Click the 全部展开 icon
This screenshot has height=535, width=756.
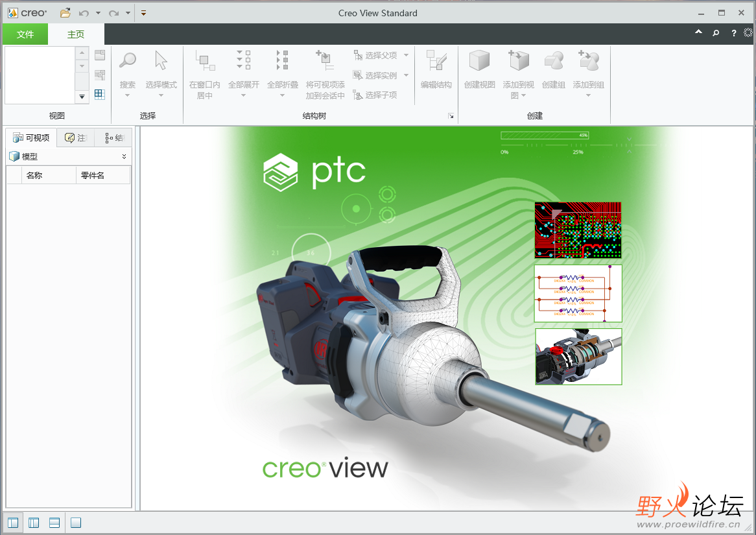point(244,60)
